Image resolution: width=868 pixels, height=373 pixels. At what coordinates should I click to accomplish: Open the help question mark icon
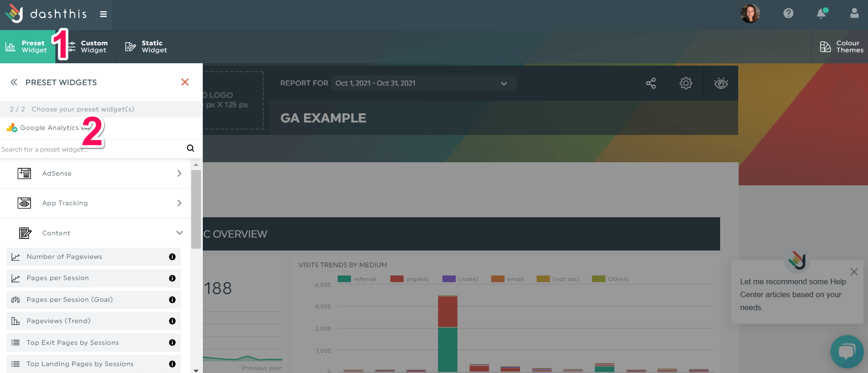pos(789,13)
